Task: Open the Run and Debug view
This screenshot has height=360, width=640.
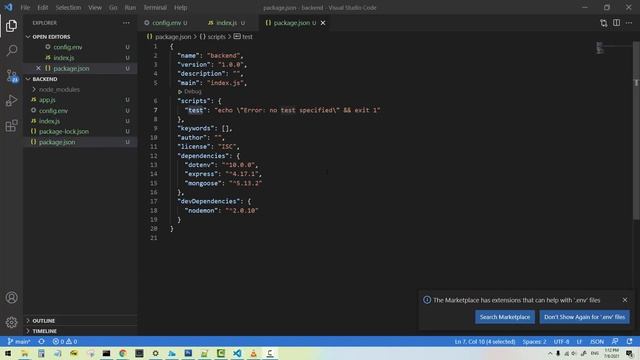Action: pos(11,100)
